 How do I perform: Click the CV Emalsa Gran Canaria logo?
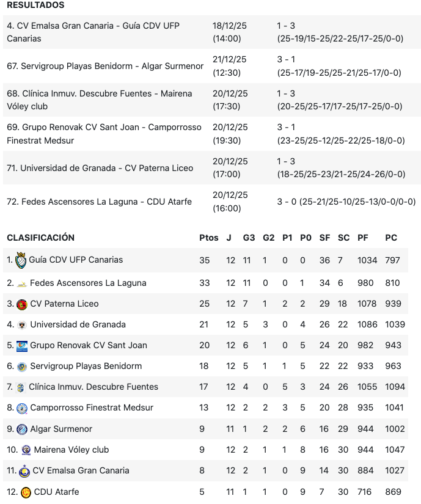(24, 471)
